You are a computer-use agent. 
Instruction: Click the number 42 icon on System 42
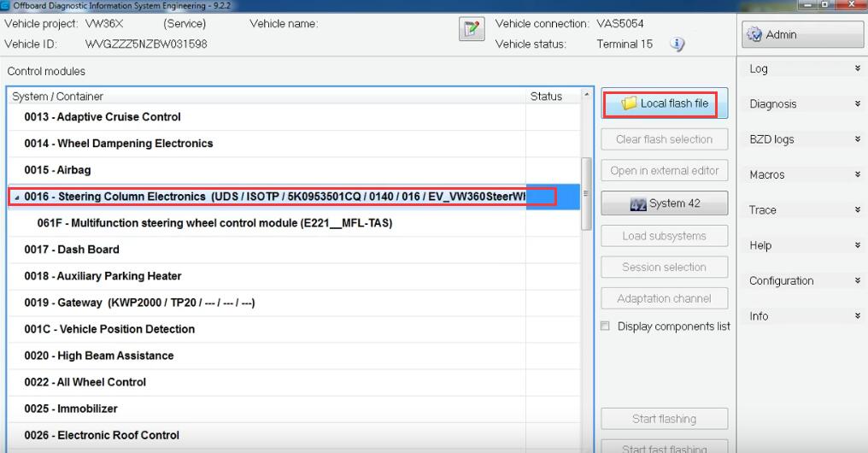(x=637, y=203)
